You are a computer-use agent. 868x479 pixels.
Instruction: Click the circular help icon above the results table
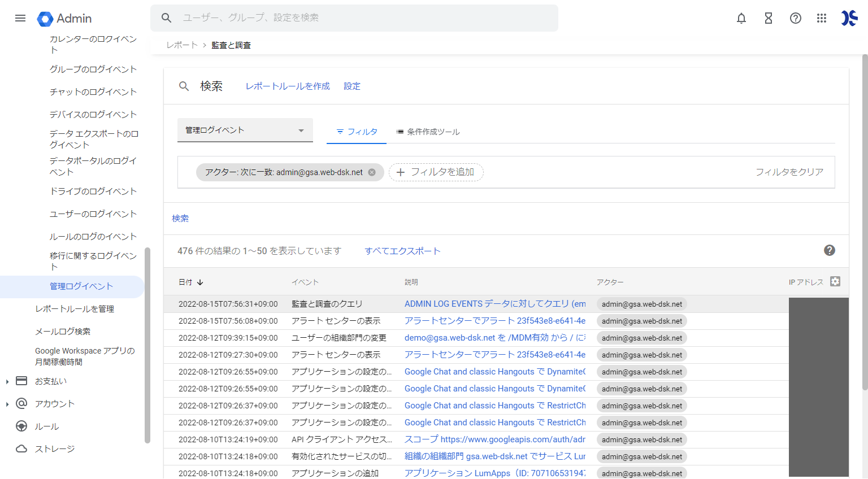829,250
